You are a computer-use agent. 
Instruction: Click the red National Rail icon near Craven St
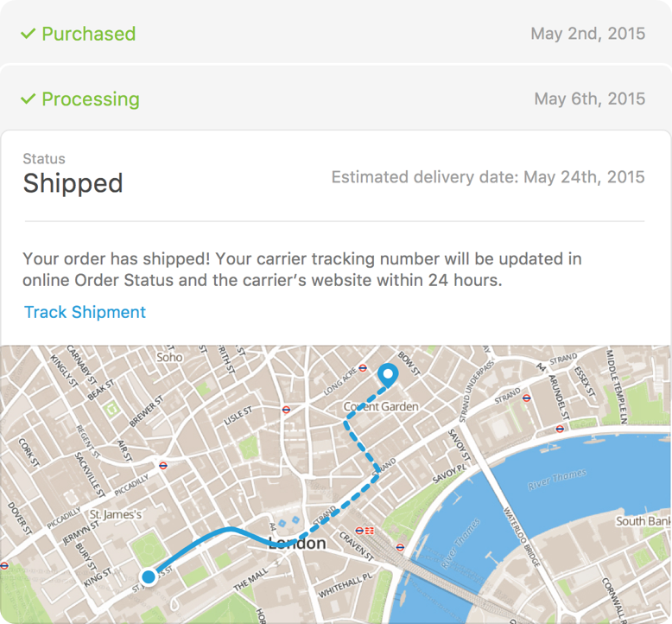click(x=369, y=530)
